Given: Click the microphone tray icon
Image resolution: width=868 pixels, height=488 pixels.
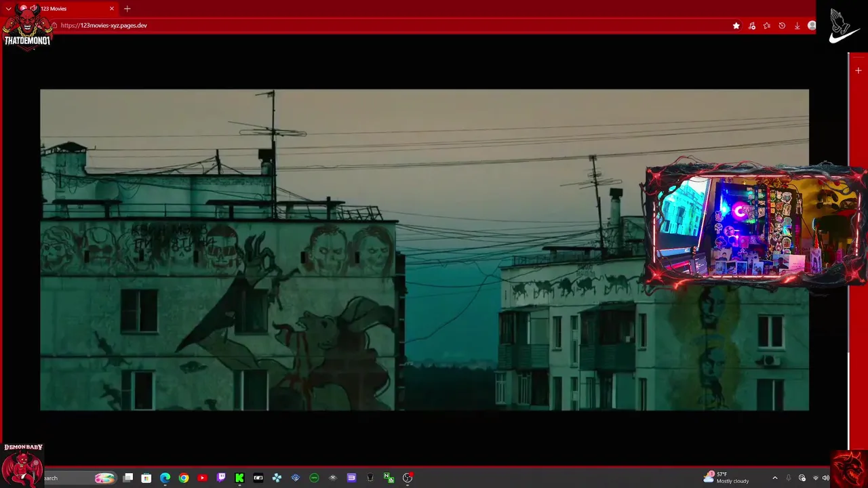Looking at the screenshot, I should pos(789,478).
